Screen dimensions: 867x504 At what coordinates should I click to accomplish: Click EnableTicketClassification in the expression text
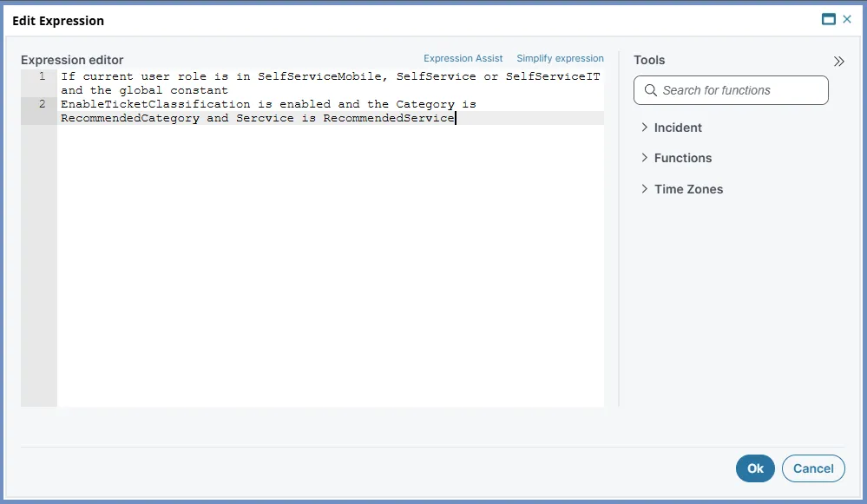155,104
